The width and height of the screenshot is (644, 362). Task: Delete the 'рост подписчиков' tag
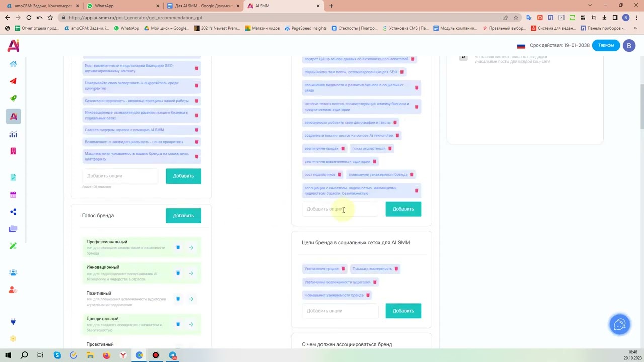339,175
